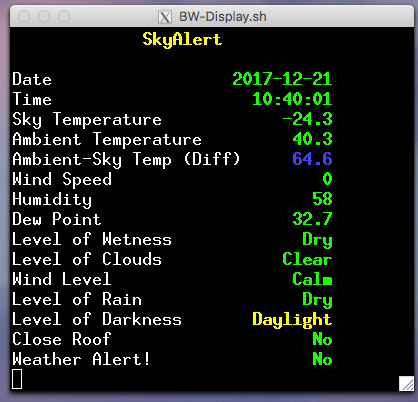This screenshot has height=402, width=418.
Task: Select humidity value 58
Action: click(322, 199)
